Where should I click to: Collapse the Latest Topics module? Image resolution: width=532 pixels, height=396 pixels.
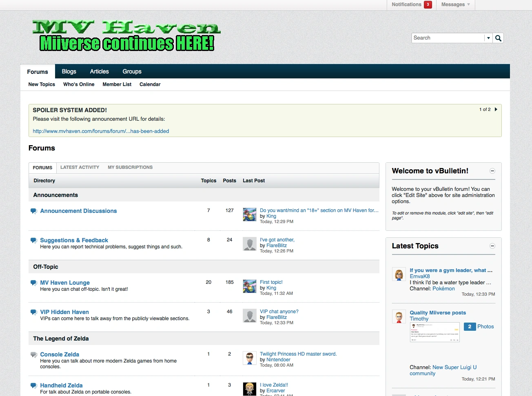492,246
